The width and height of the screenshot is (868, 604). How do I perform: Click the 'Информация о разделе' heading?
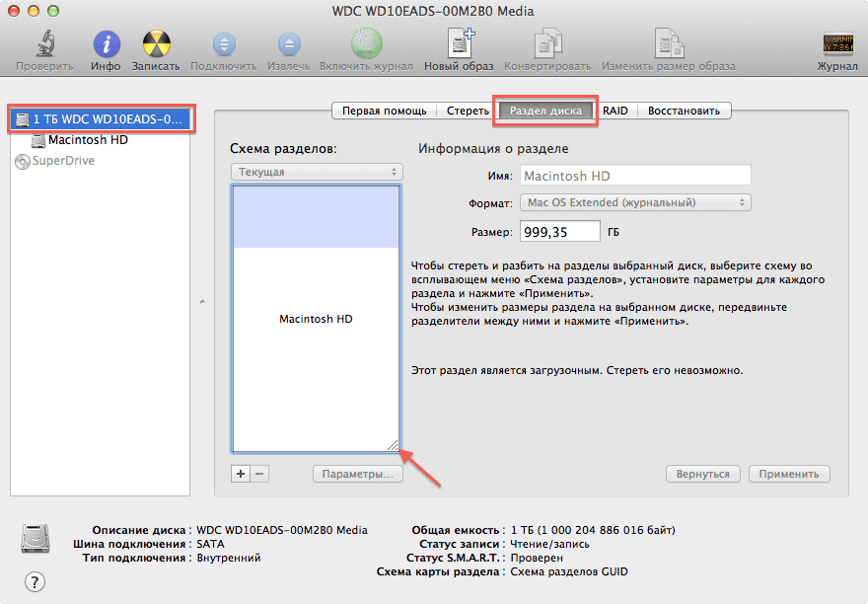(493, 148)
